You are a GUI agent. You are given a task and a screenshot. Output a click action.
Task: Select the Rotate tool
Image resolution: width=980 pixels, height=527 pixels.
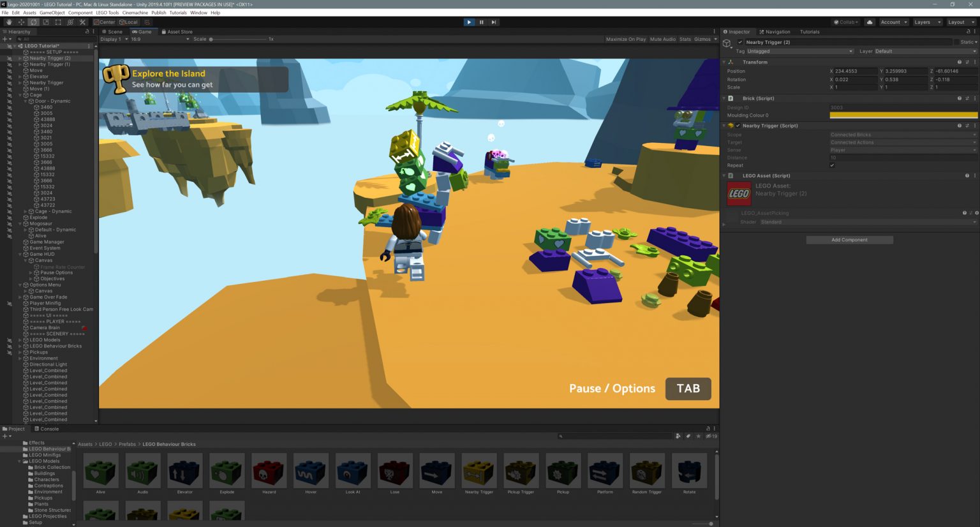(33, 22)
